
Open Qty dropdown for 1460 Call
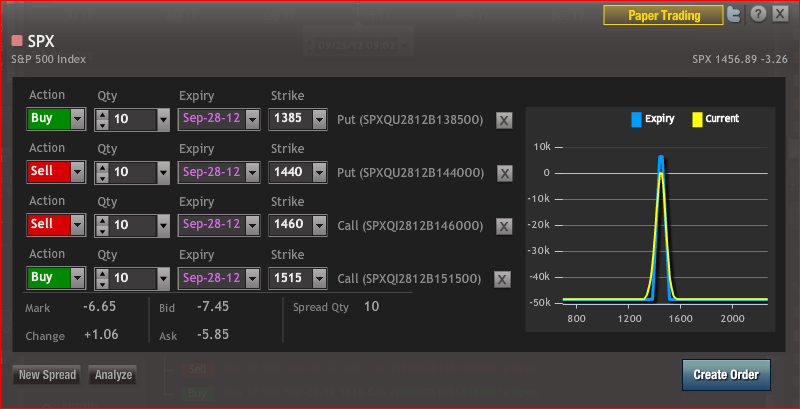163,226
